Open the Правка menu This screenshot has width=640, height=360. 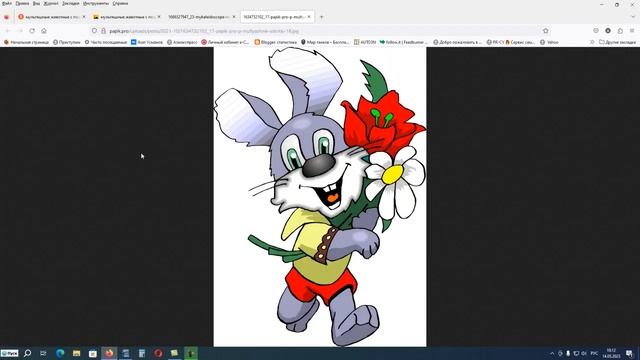pos(22,3)
